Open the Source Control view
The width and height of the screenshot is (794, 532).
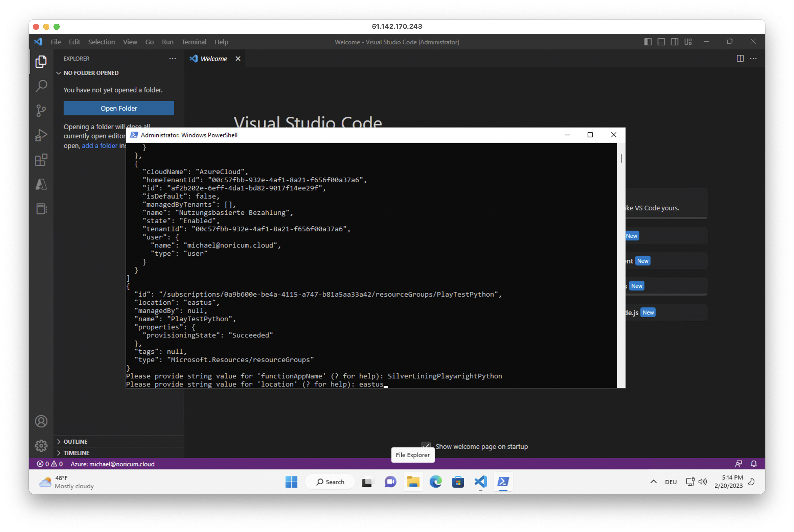click(41, 110)
